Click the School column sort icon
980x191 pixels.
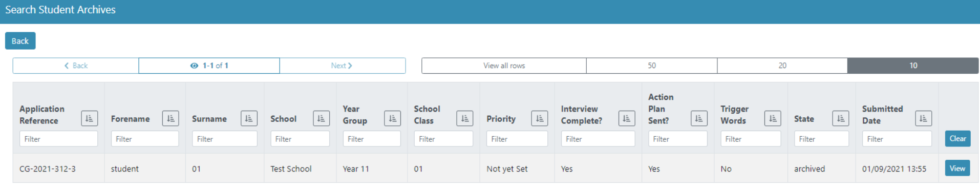tap(321, 118)
